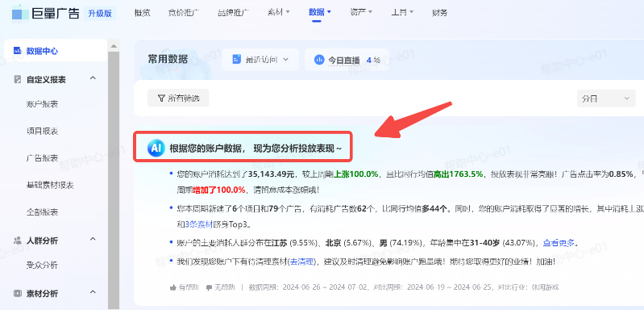
Task: Click the 去清理 link
Action: click(x=302, y=262)
